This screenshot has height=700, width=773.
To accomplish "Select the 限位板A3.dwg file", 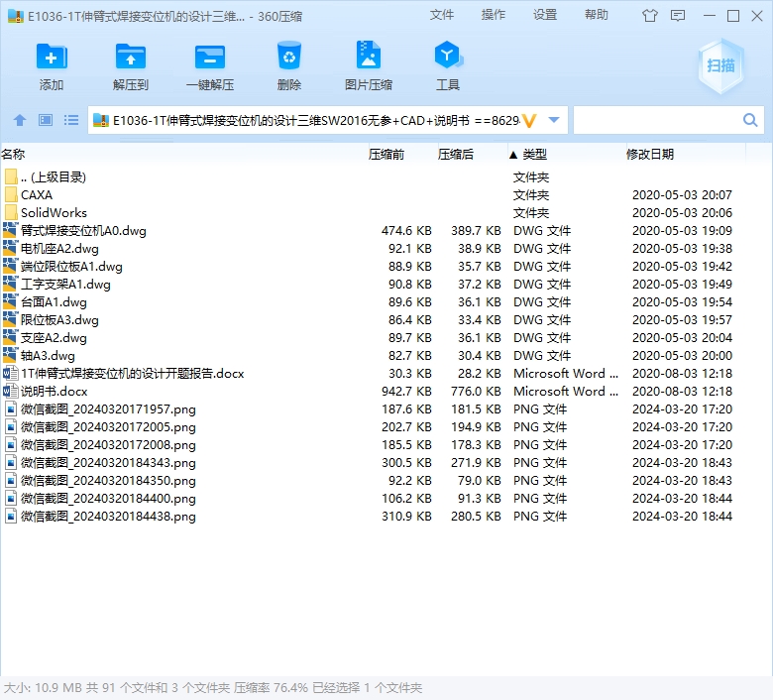I will 59,319.
